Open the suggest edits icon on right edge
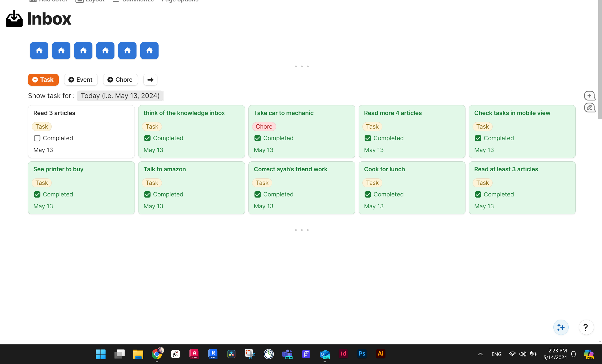This screenshot has width=602, height=364. coord(590,108)
